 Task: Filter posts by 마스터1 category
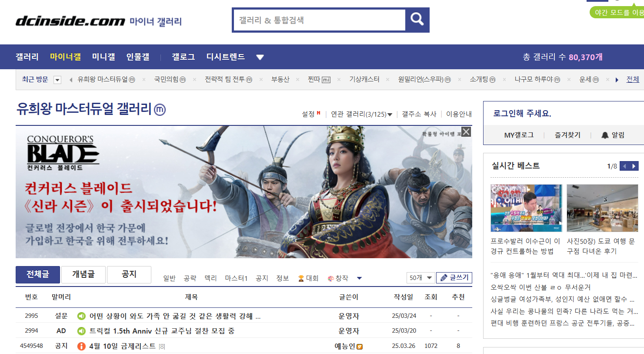click(236, 278)
